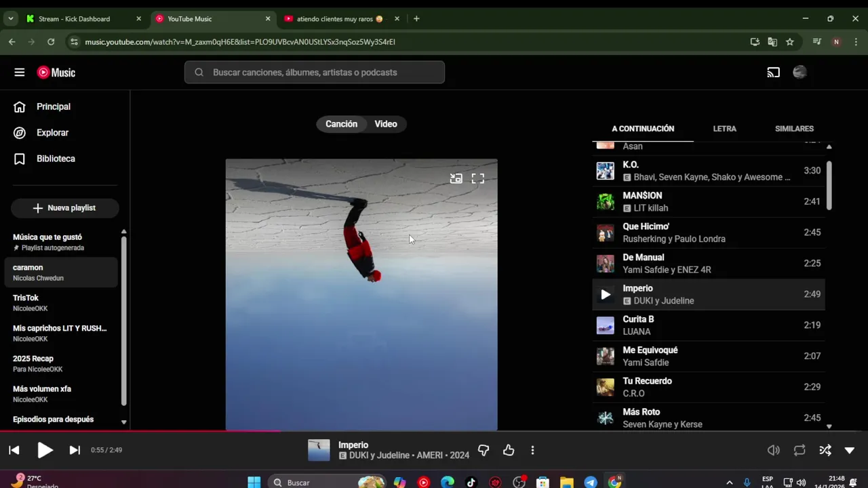Screen dimensions: 868x488
Task: Open the tab search dropdown
Action: coord(10,19)
